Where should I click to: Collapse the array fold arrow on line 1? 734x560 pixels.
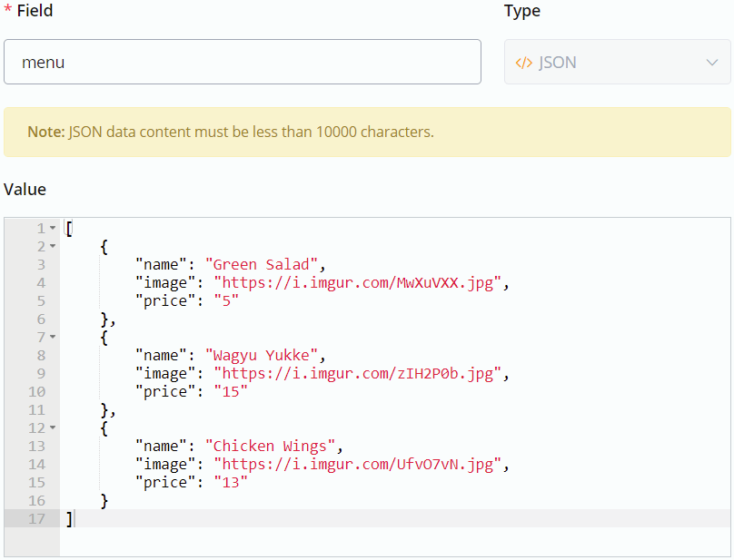point(53,229)
